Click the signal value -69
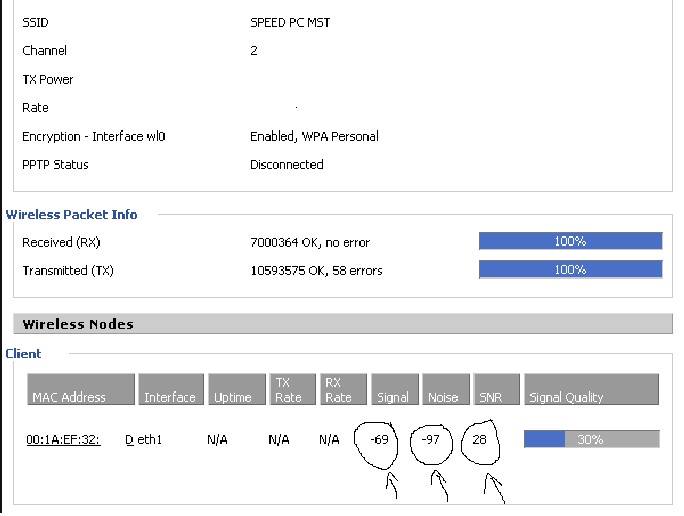 pyautogui.click(x=379, y=440)
